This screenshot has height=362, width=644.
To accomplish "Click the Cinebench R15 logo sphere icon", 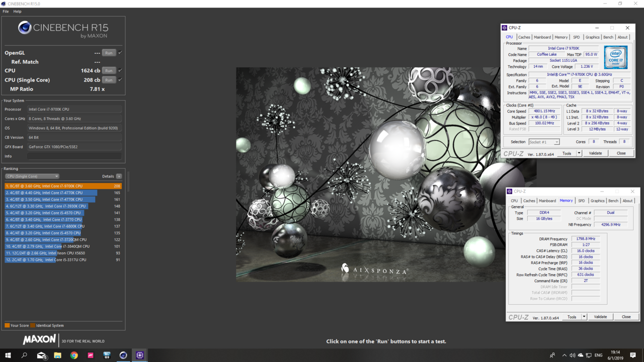I will coord(25,28).
